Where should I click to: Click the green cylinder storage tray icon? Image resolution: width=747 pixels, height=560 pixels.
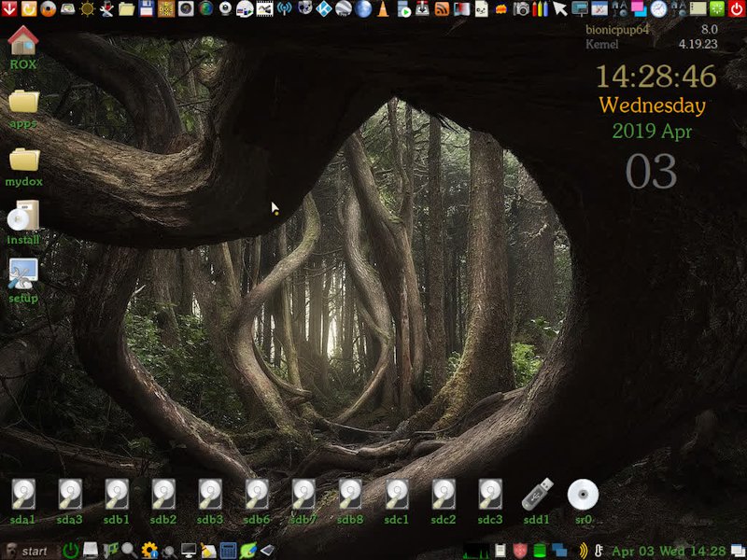(x=540, y=551)
